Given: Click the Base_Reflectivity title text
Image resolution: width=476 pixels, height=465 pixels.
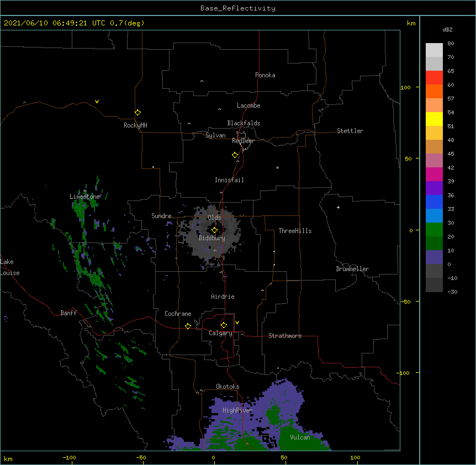Looking at the screenshot, I should point(238,8).
